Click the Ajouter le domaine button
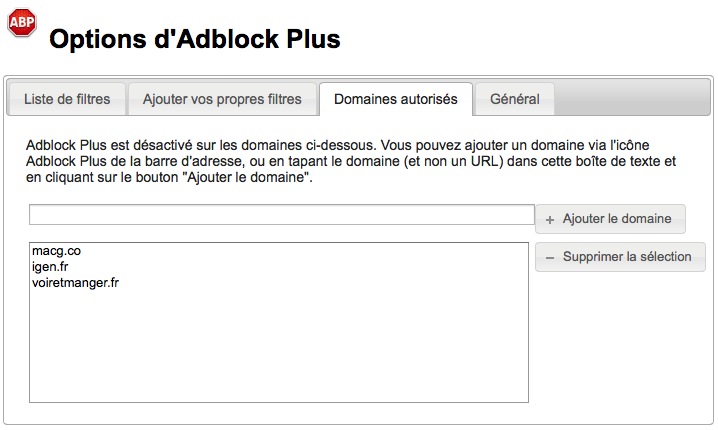The height and width of the screenshot is (430, 718). tap(610, 219)
